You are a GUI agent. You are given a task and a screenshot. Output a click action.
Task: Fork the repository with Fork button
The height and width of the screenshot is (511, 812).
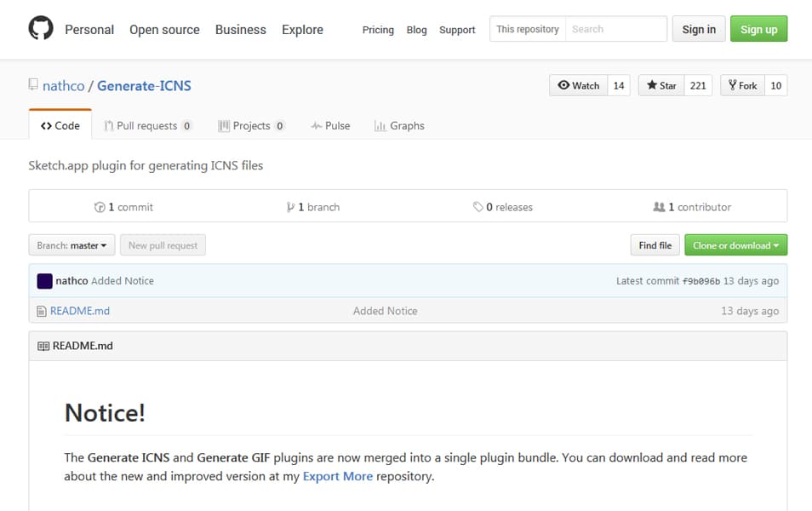[742, 85]
